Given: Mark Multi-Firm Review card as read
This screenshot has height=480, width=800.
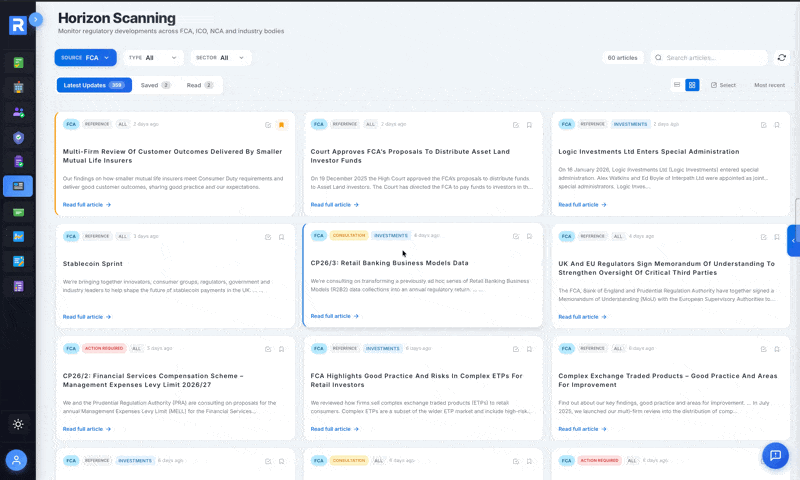Looking at the screenshot, I should (x=268, y=125).
